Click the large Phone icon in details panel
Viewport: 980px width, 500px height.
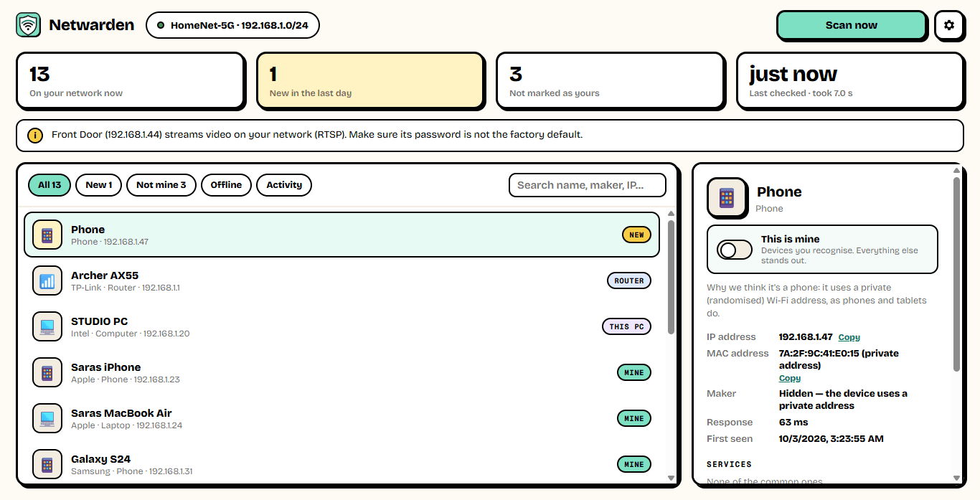[x=727, y=198]
